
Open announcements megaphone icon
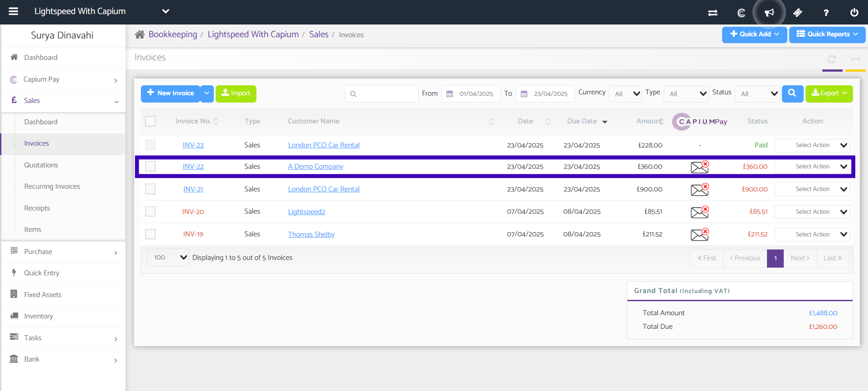769,13
